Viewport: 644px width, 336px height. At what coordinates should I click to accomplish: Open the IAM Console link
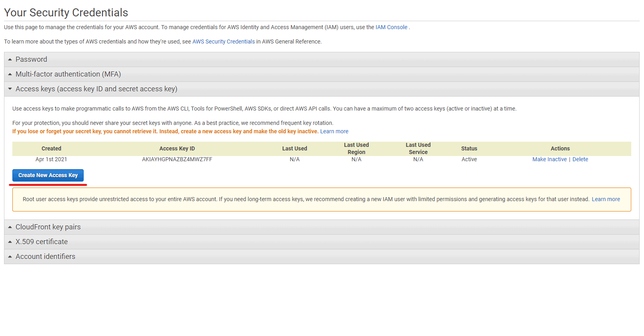(391, 27)
